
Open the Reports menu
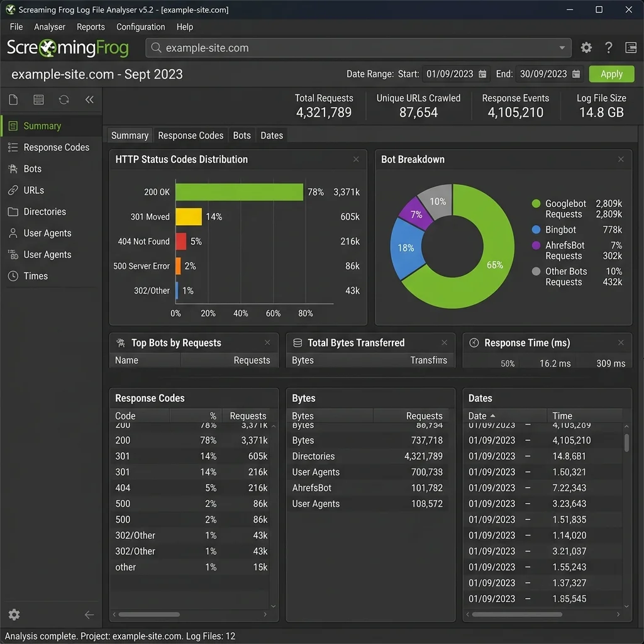[91, 27]
